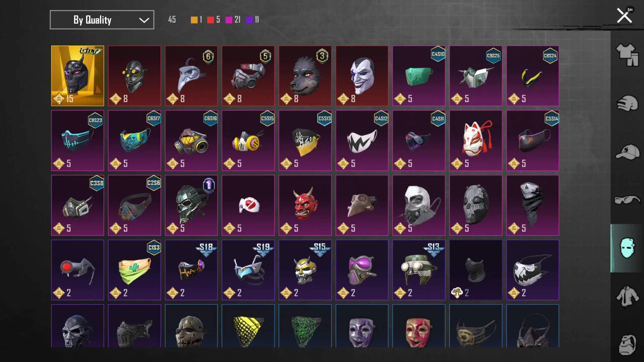Choose the red oni demon mask
This screenshot has width=644, height=362.
coord(305,205)
